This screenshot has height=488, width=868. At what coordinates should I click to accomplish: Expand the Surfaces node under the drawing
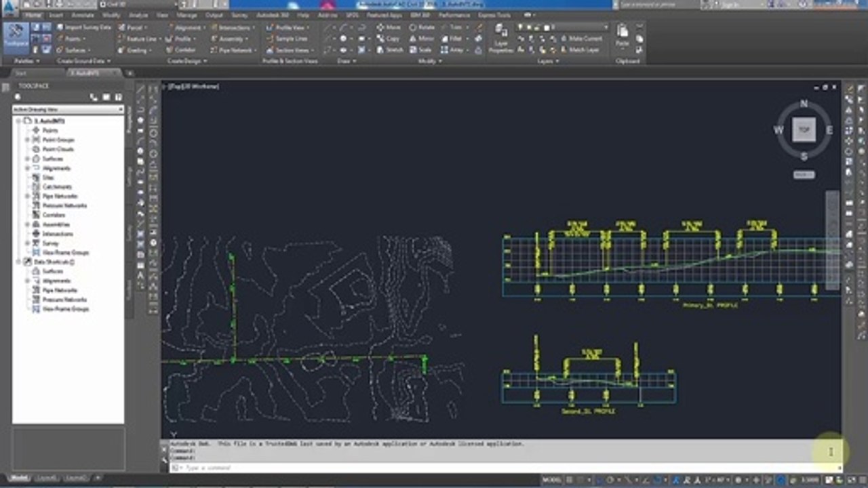(28, 159)
